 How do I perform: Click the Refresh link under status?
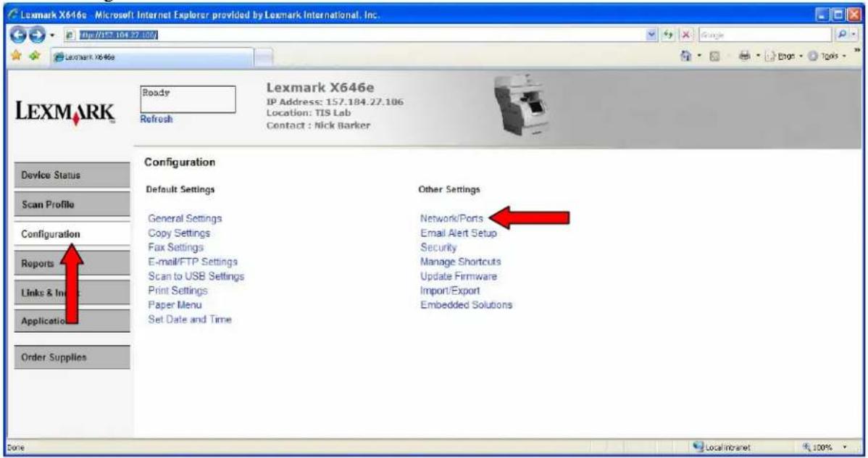coord(156,119)
